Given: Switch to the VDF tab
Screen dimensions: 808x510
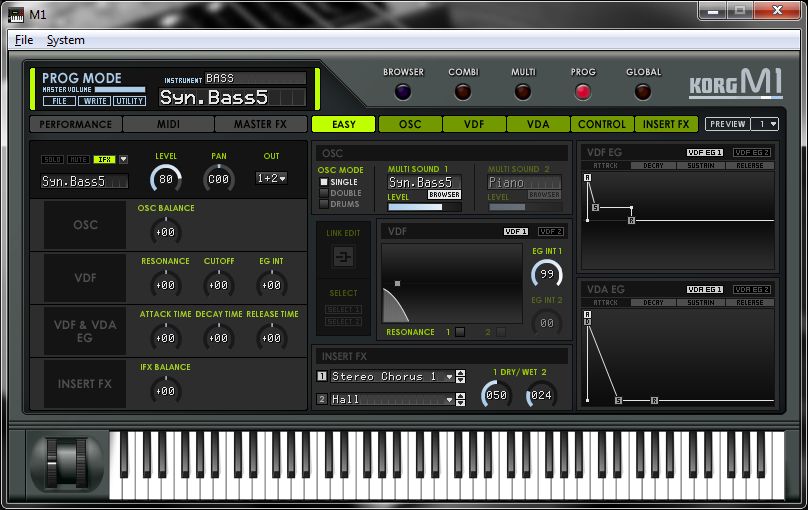Looking at the screenshot, I should (474, 124).
